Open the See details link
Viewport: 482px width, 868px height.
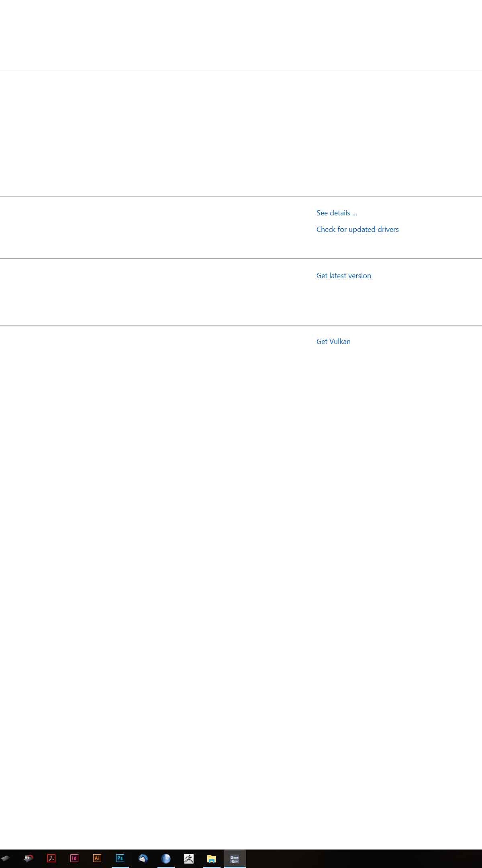point(337,213)
